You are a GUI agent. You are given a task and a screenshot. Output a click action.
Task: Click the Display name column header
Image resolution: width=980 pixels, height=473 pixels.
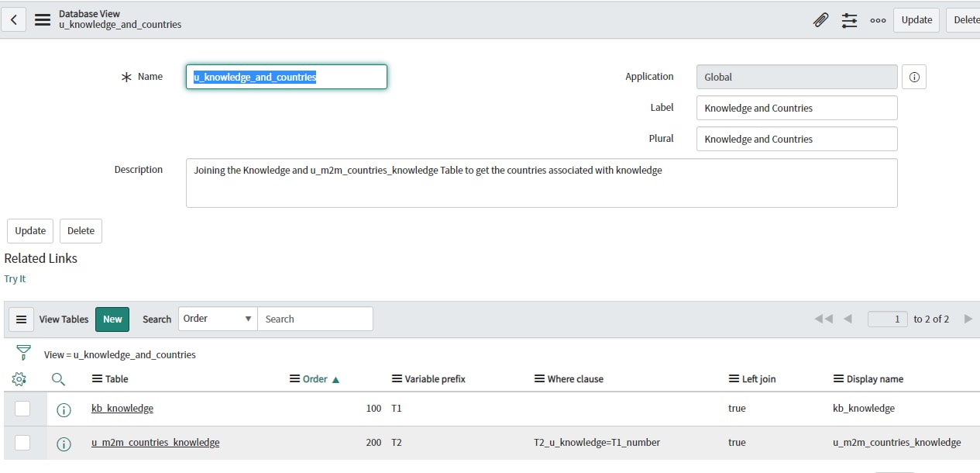point(875,379)
